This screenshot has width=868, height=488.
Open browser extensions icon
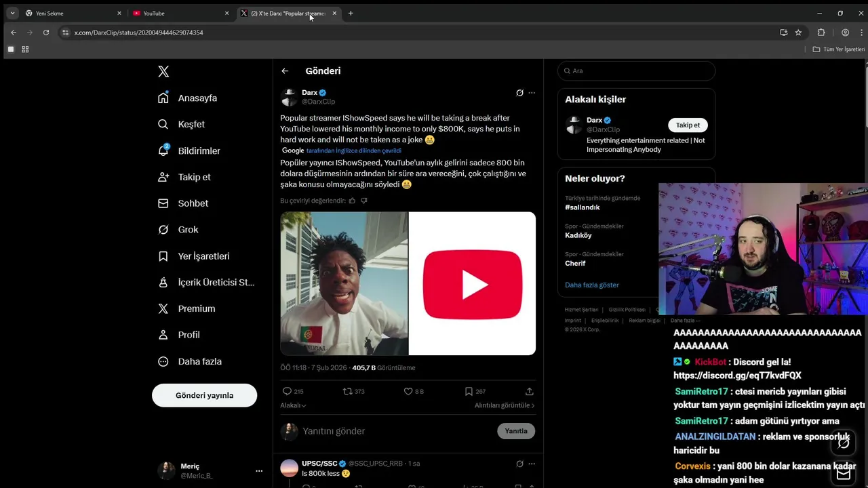click(821, 32)
